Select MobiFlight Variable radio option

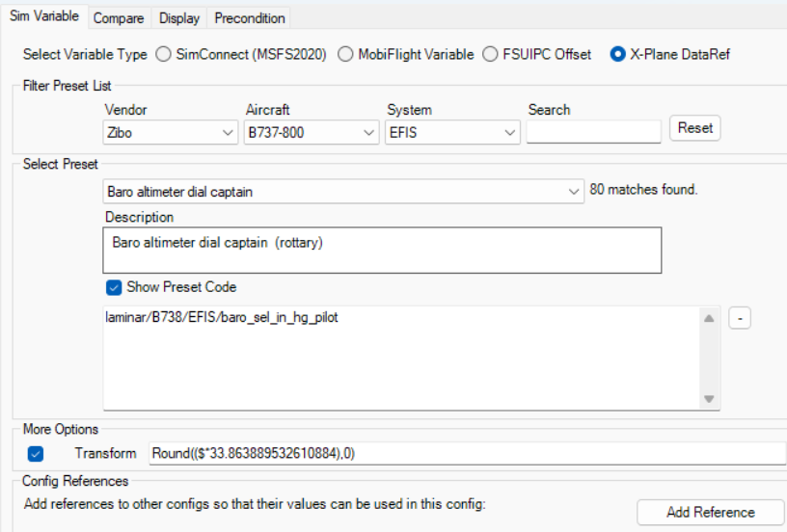[x=346, y=55]
